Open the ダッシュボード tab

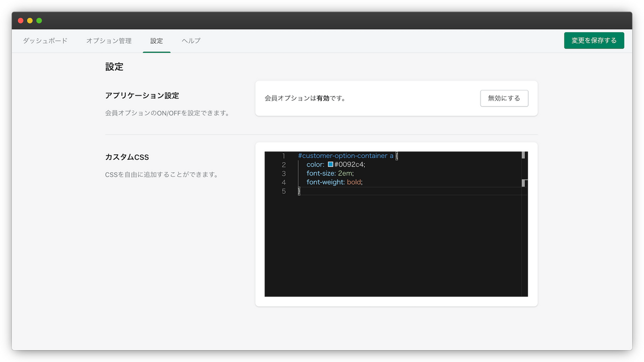[x=45, y=41]
